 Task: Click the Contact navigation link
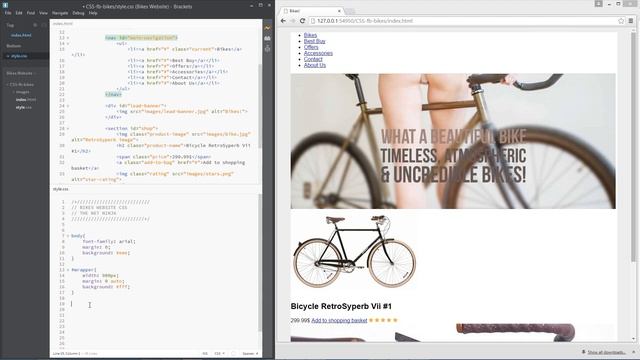click(x=313, y=59)
